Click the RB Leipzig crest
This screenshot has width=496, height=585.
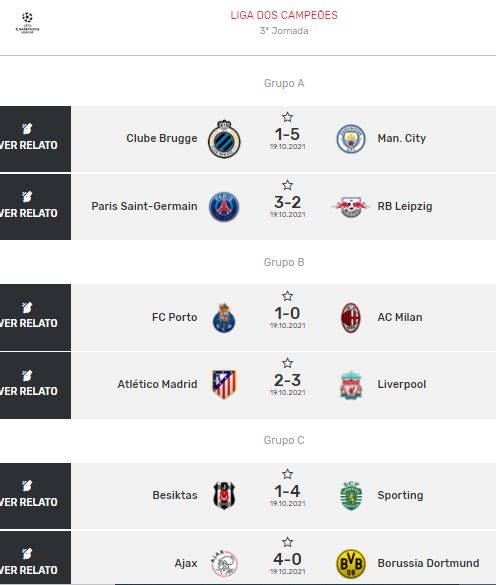[x=351, y=207]
